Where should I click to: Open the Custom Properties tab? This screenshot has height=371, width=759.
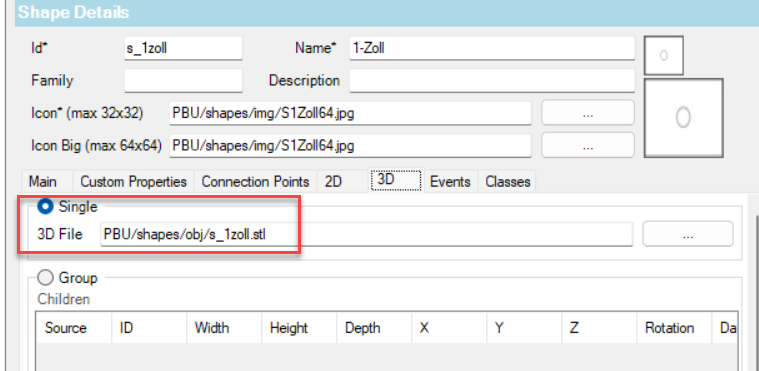point(133,182)
